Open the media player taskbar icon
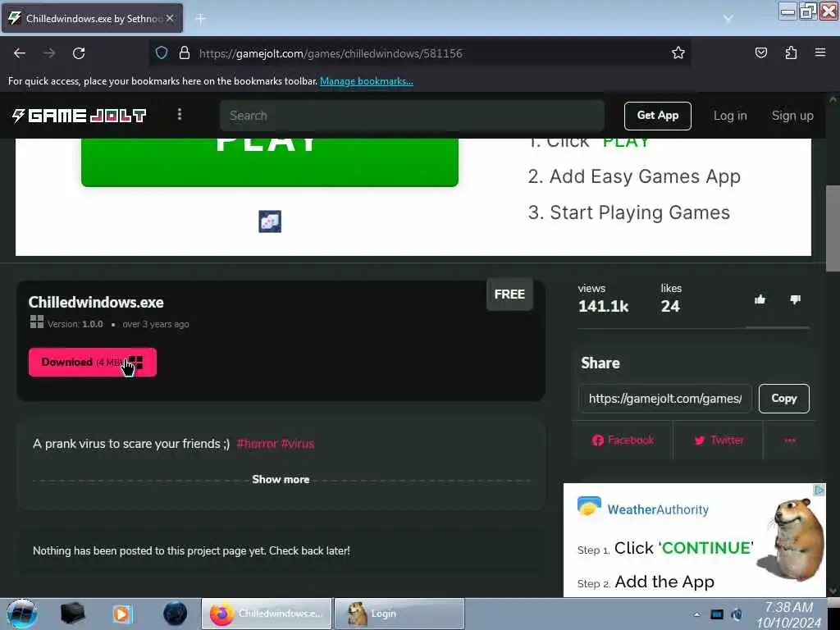The width and height of the screenshot is (840, 630). 122,614
